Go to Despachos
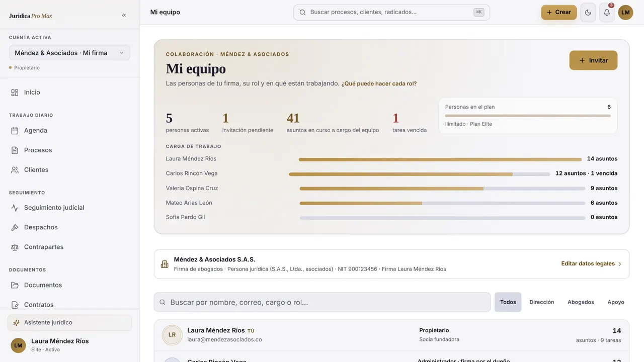This screenshot has width=644, height=362. pos(69,227)
